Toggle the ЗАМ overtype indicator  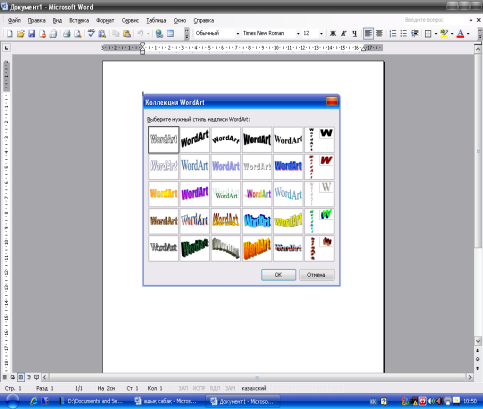(x=230, y=388)
